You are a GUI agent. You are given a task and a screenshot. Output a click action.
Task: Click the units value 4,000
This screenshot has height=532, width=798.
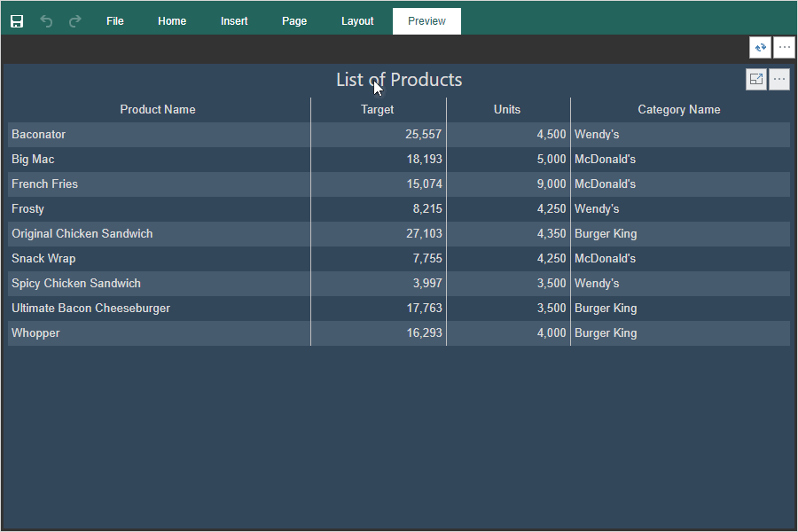tap(552, 333)
